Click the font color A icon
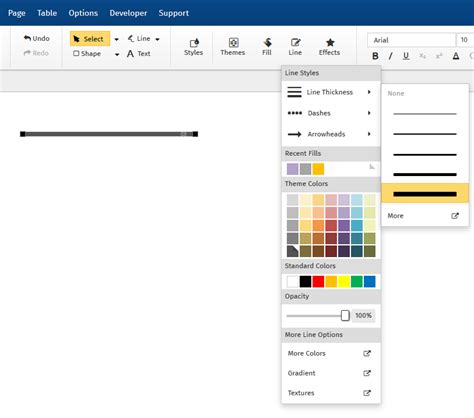The image size is (474, 418). pyautogui.click(x=456, y=56)
